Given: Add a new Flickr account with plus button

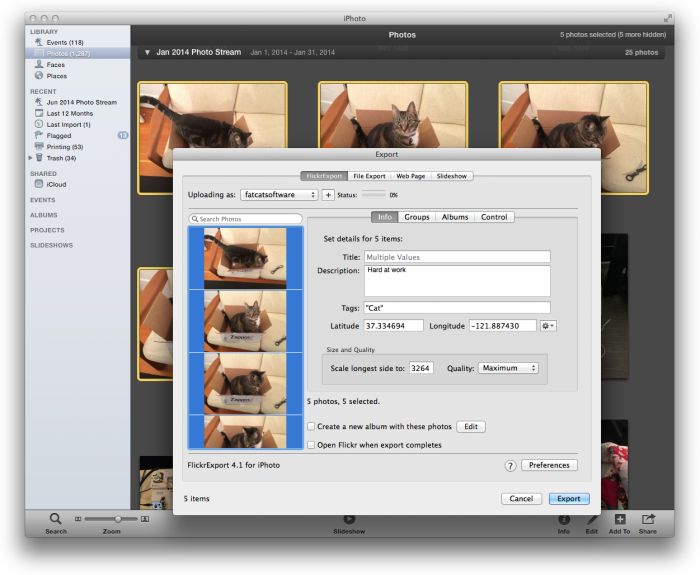Looking at the screenshot, I should click(328, 195).
